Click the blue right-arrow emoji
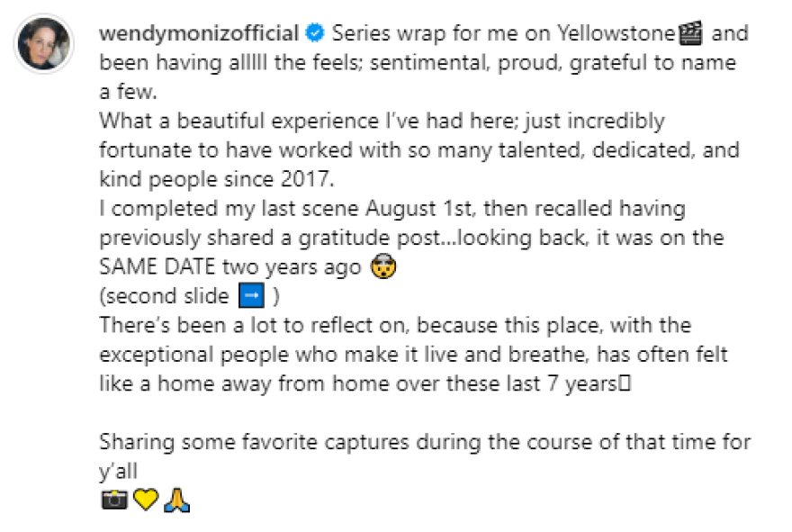The image size is (792, 532). pyautogui.click(x=248, y=296)
